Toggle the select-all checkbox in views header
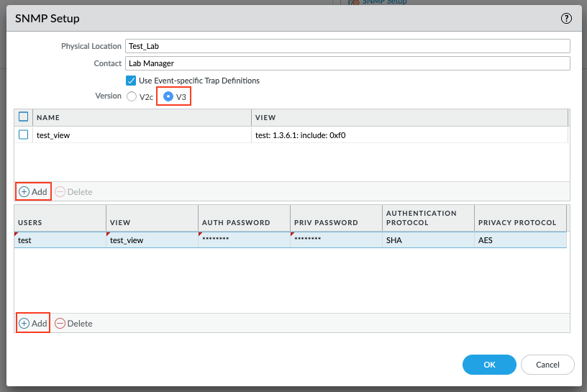587x392 pixels. pyautogui.click(x=24, y=117)
